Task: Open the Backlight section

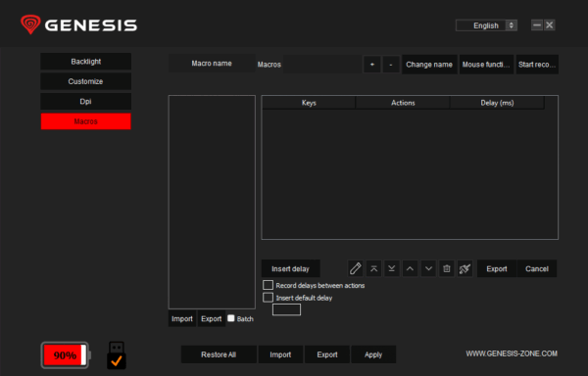Action: 86,62
